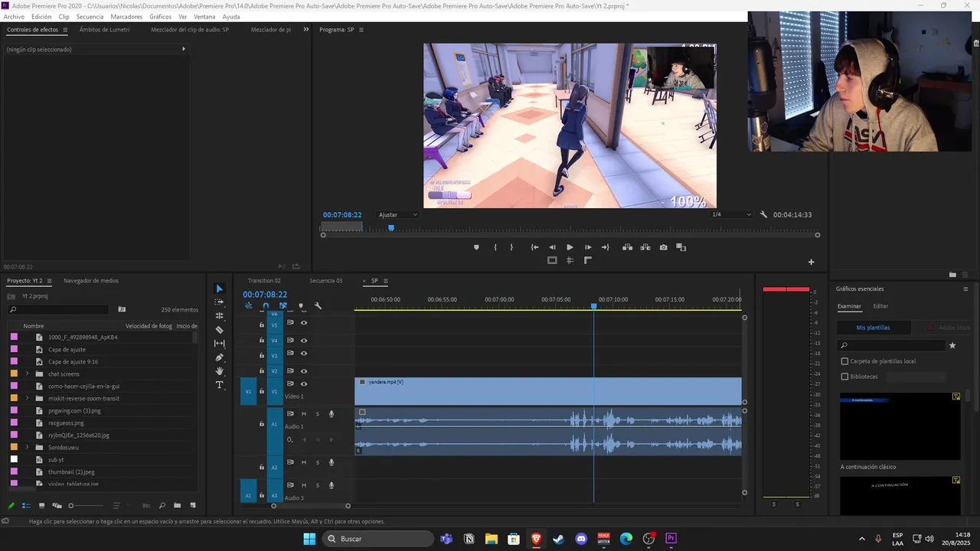Open the Archivo menu
980x551 pixels.
click(x=14, y=17)
